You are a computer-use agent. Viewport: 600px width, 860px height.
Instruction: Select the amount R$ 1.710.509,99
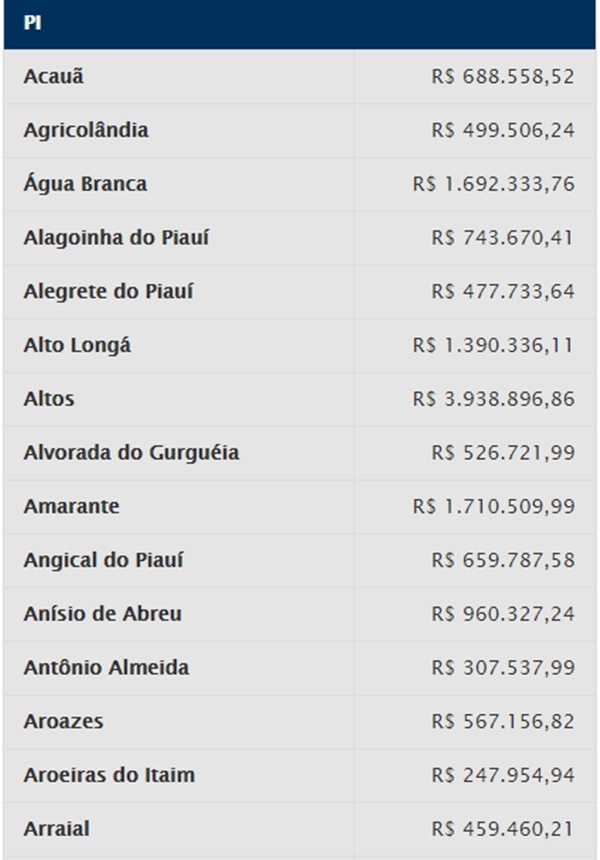click(494, 506)
